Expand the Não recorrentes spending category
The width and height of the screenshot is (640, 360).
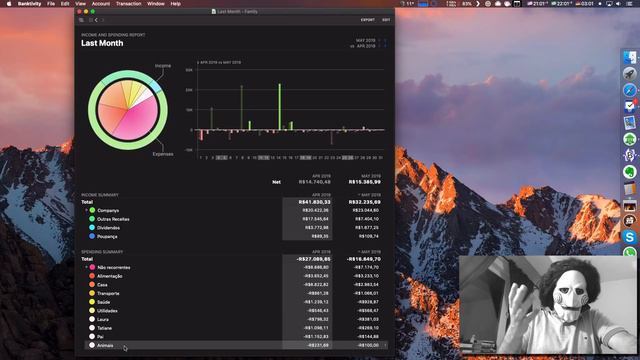tap(87, 267)
